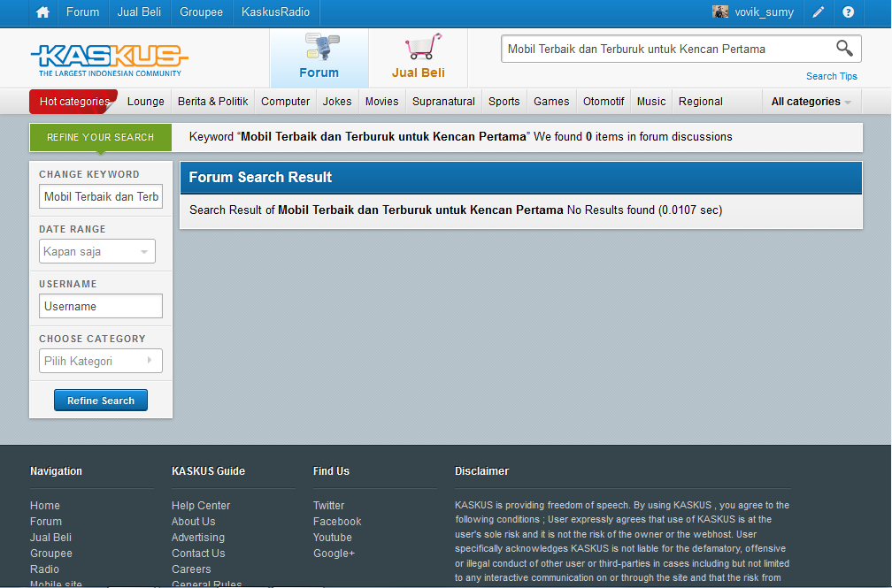Open Groupee in the top bar

tap(201, 12)
